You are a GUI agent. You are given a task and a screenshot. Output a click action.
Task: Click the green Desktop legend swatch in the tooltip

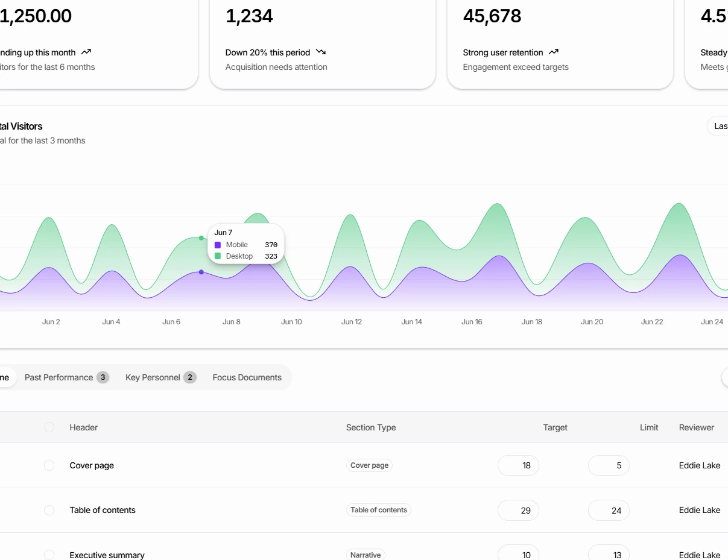(217, 256)
